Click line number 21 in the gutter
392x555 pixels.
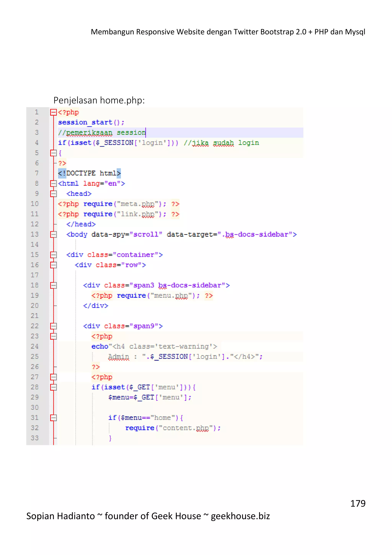click(x=34, y=316)
